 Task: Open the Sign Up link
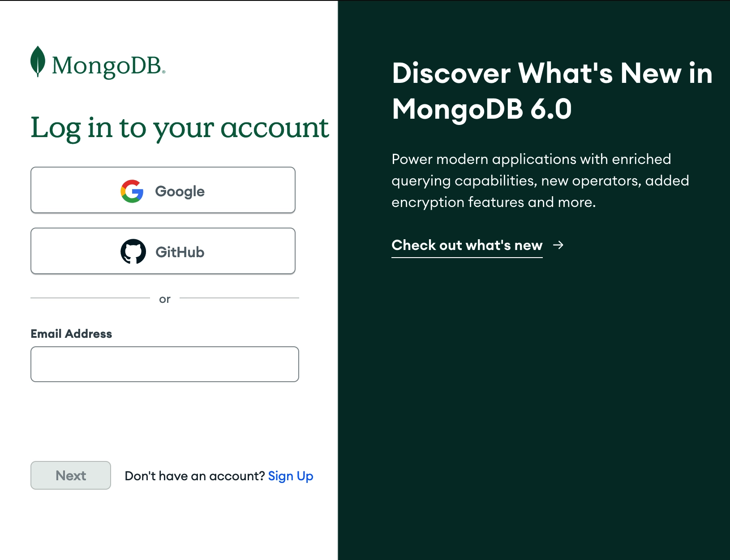click(x=291, y=476)
